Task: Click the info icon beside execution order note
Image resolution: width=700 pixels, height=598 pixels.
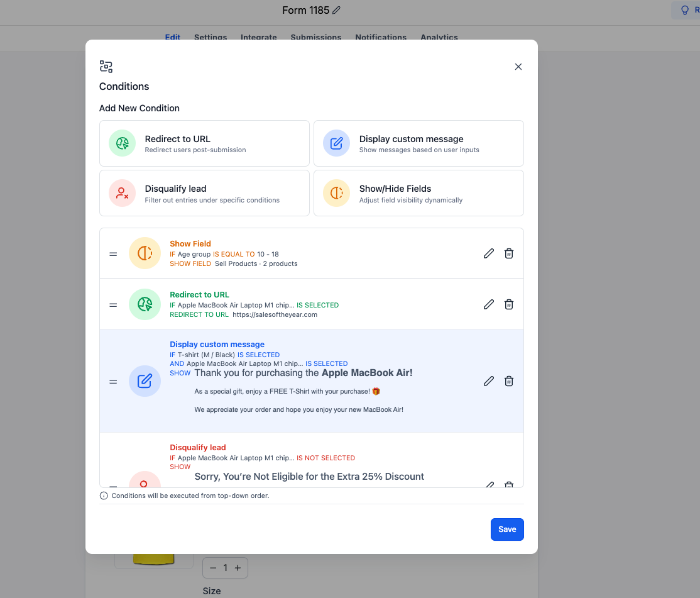Action: pos(104,496)
